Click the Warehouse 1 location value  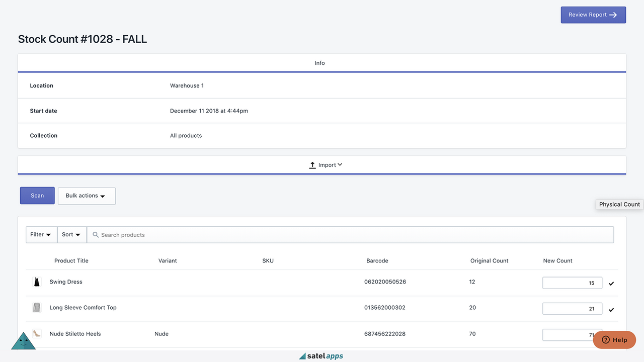187,86
